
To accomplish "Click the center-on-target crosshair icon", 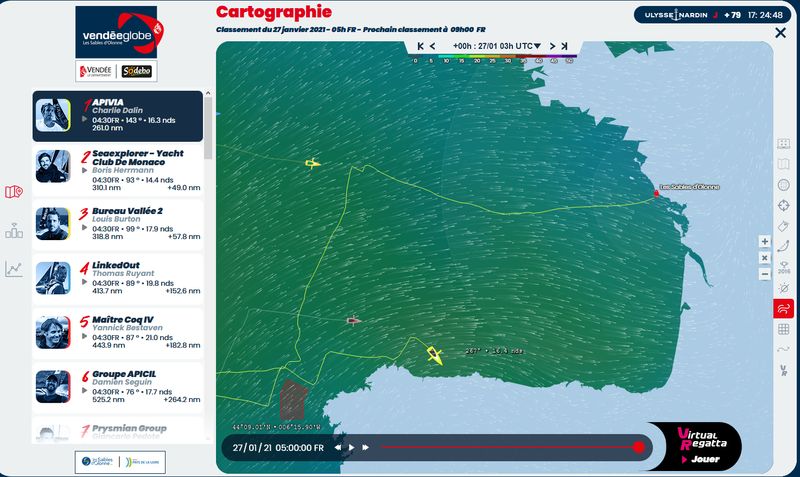I will point(783,205).
